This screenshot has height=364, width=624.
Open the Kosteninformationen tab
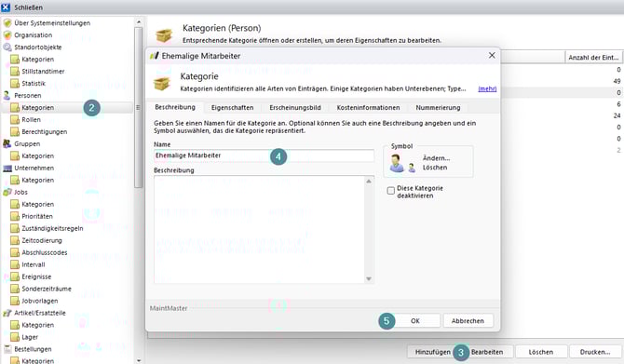click(x=368, y=108)
